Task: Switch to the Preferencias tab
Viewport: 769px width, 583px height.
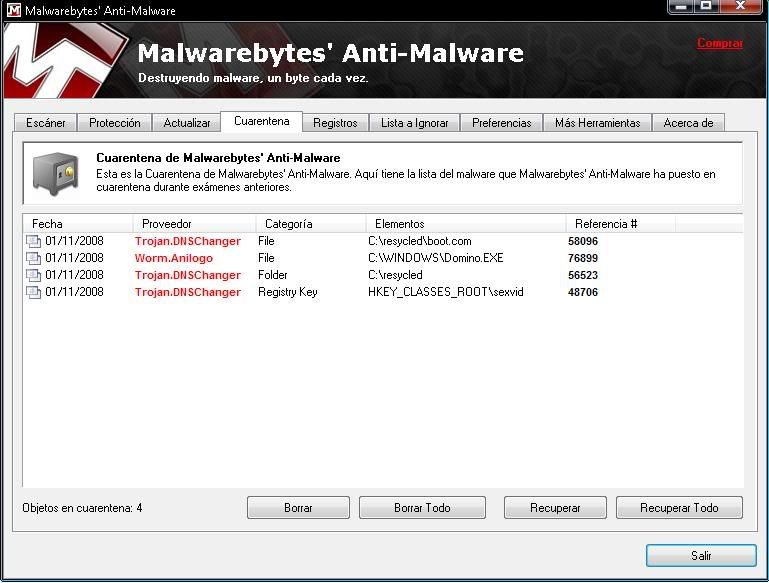Action: pyautogui.click(x=502, y=123)
